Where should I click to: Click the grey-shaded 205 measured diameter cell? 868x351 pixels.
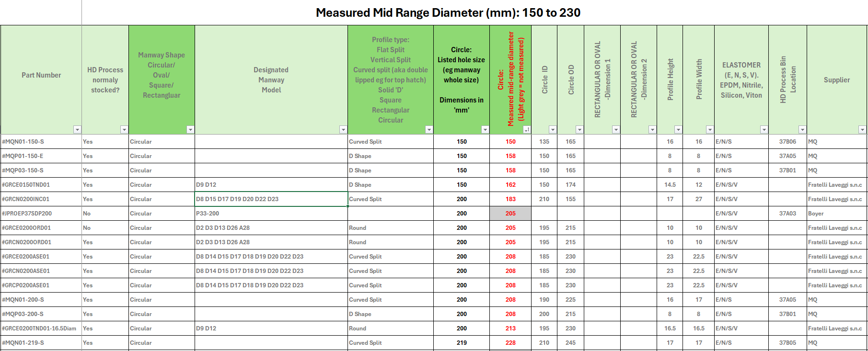[x=510, y=214]
